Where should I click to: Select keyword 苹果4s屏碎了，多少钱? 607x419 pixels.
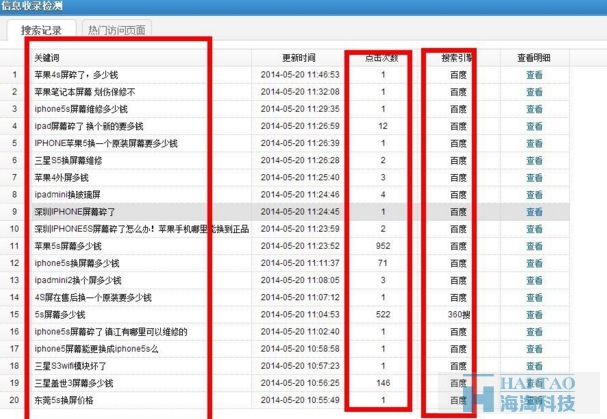[76, 75]
